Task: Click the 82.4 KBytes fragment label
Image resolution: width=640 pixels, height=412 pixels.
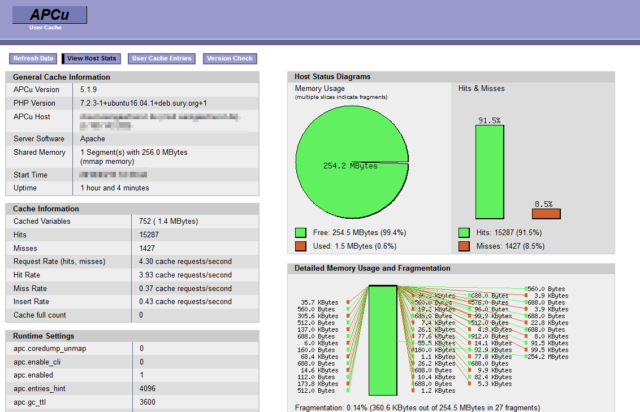Action: tap(493, 377)
